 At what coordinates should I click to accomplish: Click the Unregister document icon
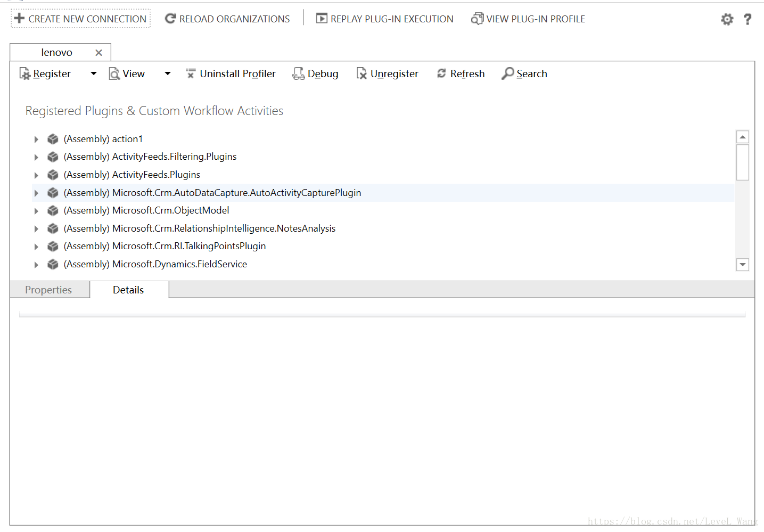pyautogui.click(x=362, y=73)
